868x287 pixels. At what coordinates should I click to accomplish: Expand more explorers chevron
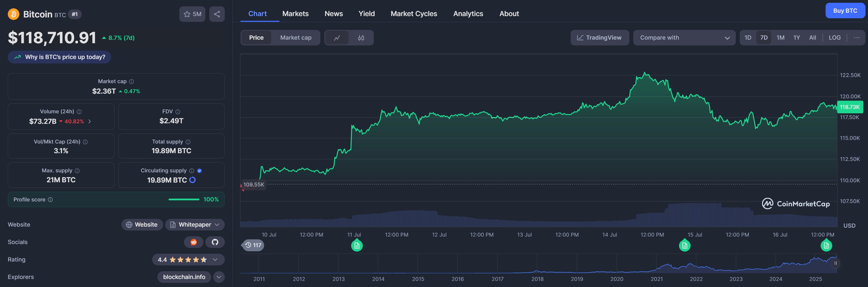[219, 277]
